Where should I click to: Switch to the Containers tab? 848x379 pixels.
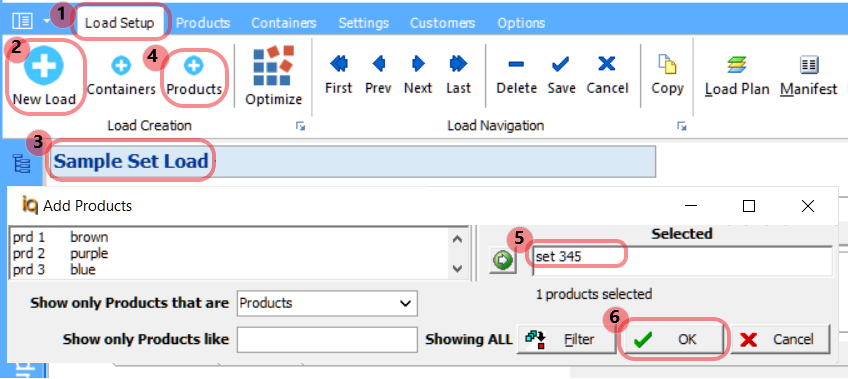[284, 23]
